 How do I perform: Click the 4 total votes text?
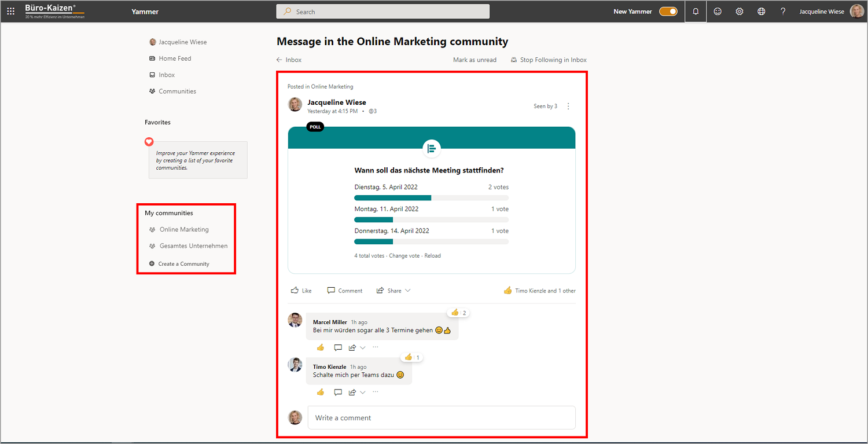coord(369,255)
